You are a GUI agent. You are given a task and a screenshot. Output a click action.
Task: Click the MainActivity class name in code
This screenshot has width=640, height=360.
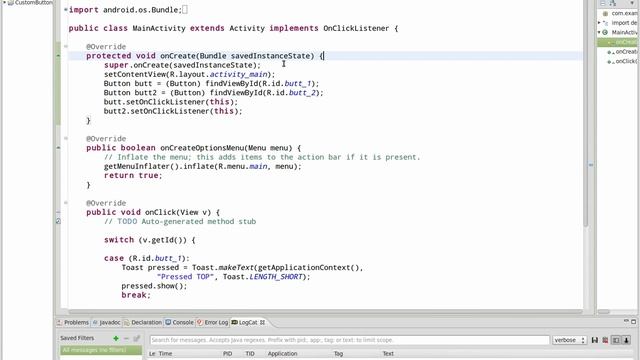[x=159, y=28]
